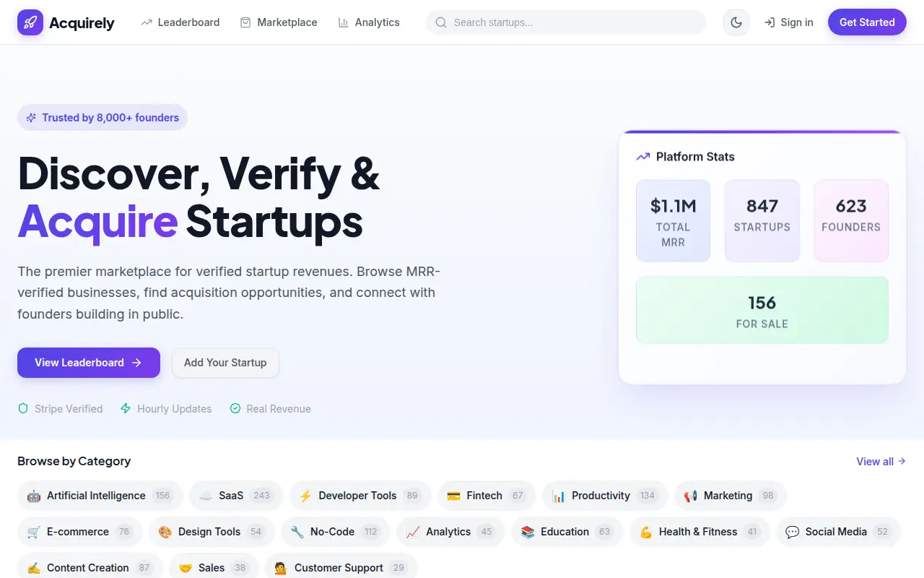Select the No-Code category chip

(335, 532)
